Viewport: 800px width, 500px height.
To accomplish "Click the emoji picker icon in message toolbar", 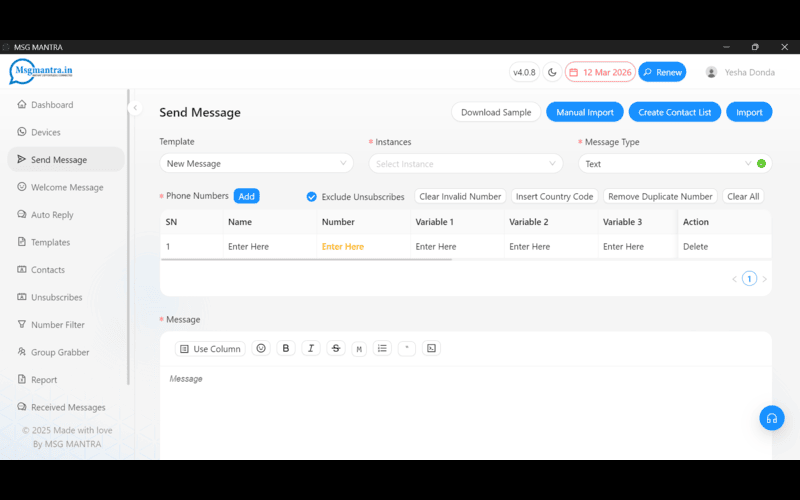I will click(261, 348).
